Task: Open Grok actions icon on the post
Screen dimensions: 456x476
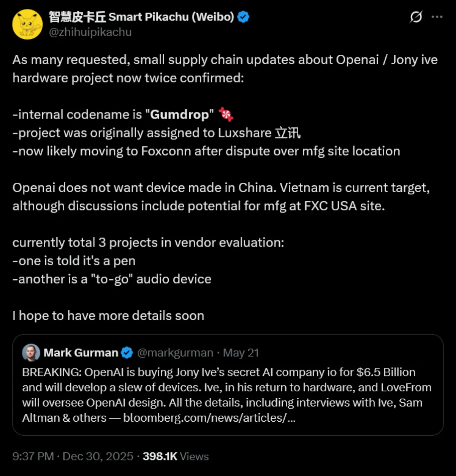Action: [x=416, y=17]
